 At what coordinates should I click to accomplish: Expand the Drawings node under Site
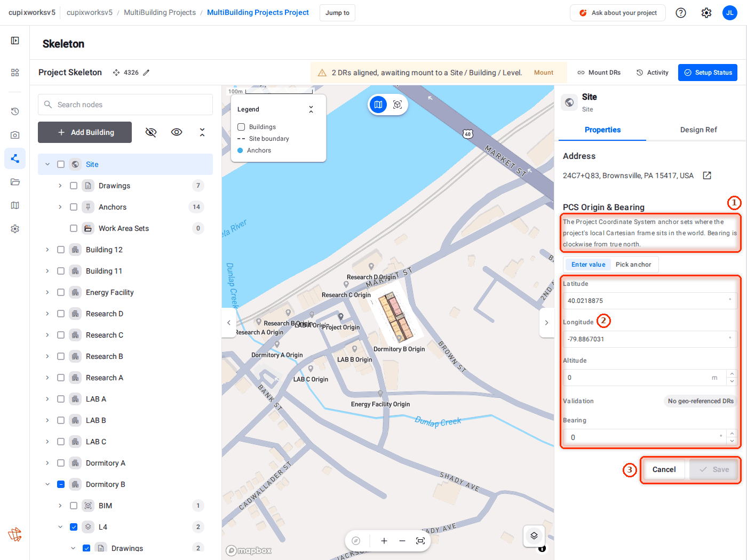[x=60, y=186]
